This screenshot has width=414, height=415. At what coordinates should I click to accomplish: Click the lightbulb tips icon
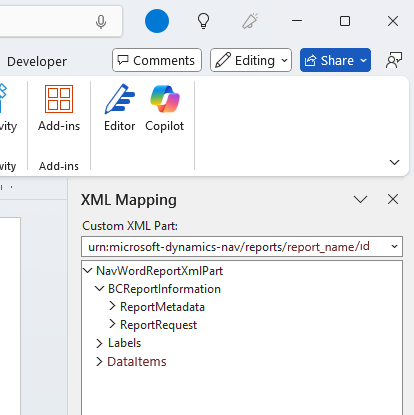[203, 21]
